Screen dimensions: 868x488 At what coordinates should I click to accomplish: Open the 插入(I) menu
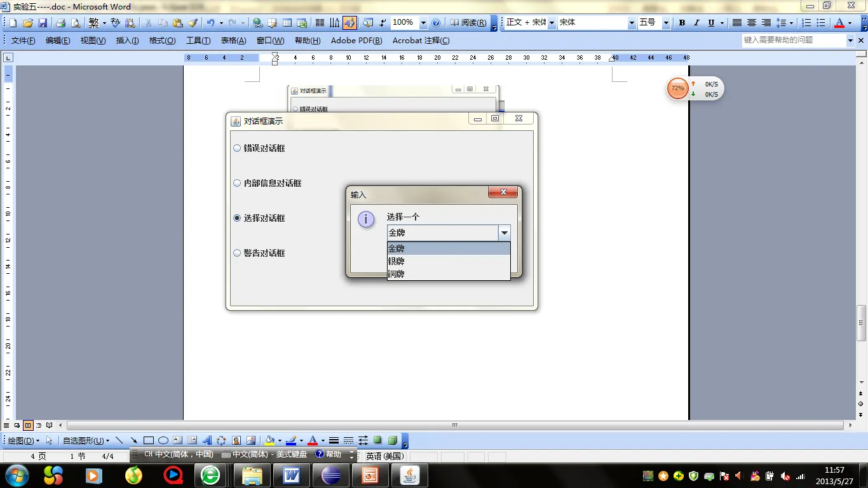pyautogui.click(x=127, y=40)
